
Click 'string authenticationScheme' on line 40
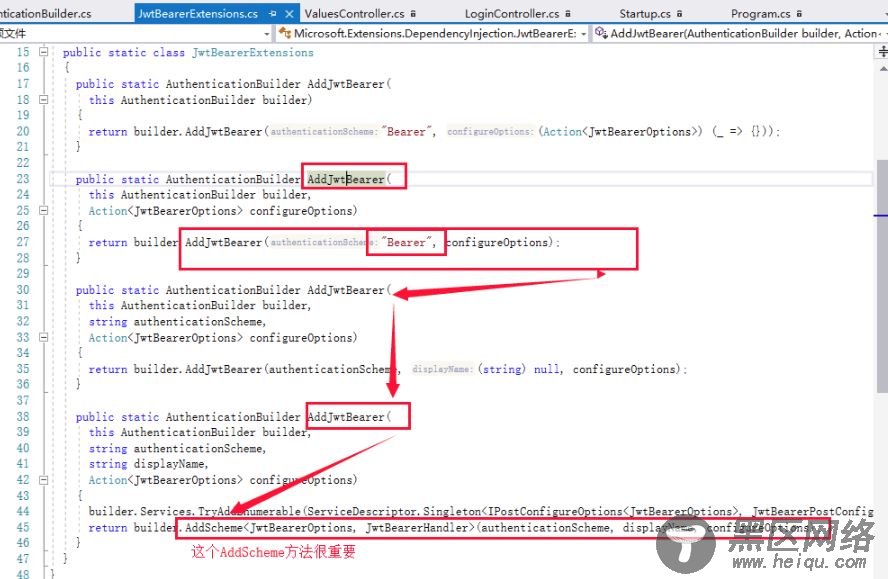177,449
